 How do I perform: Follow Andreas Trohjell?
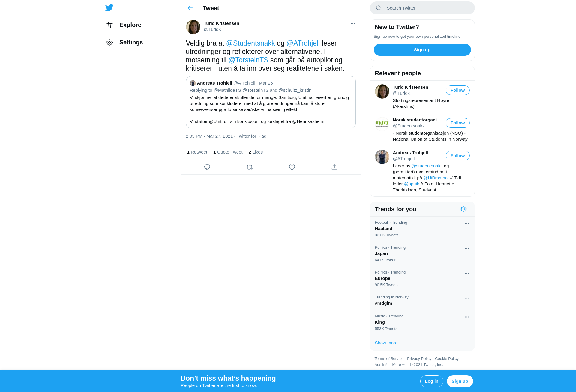457,156
